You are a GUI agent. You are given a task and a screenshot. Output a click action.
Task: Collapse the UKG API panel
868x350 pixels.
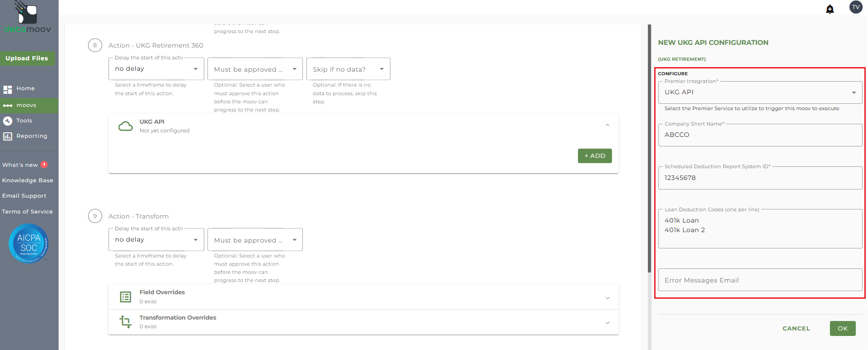pyautogui.click(x=607, y=125)
